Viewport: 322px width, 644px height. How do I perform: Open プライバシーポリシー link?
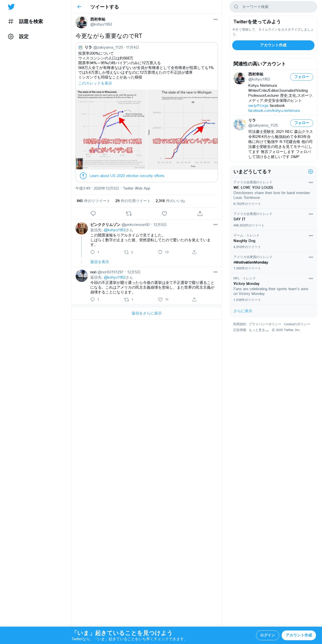(x=265, y=324)
